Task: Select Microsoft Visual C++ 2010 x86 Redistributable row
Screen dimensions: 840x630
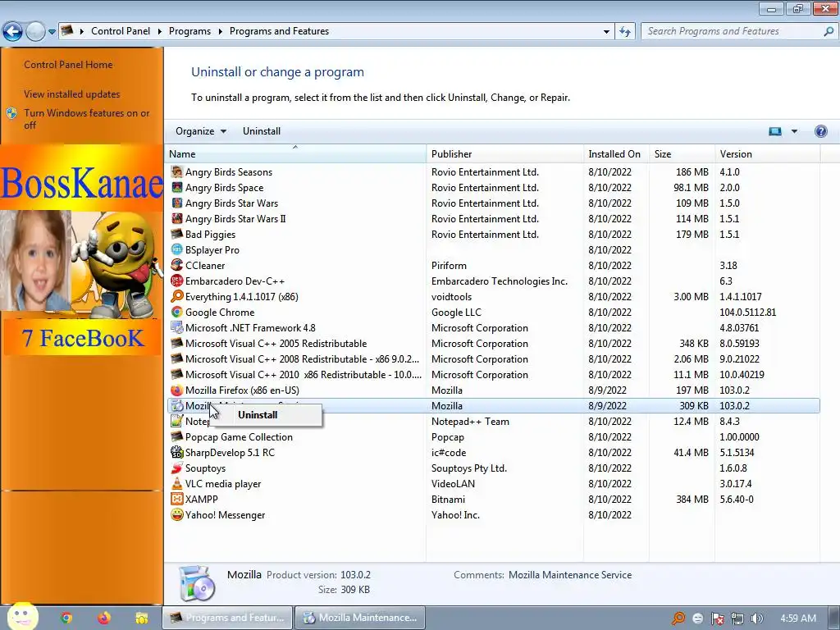Action: click(x=493, y=374)
